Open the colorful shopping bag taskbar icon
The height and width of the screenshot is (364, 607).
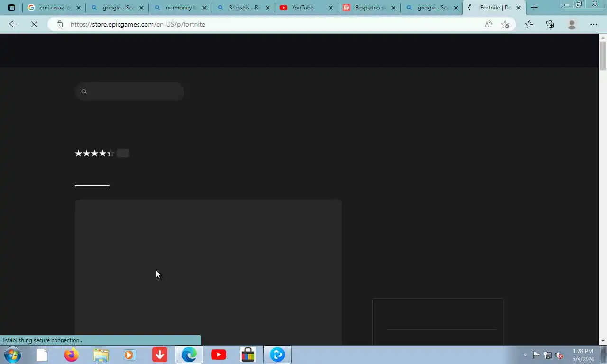248,355
